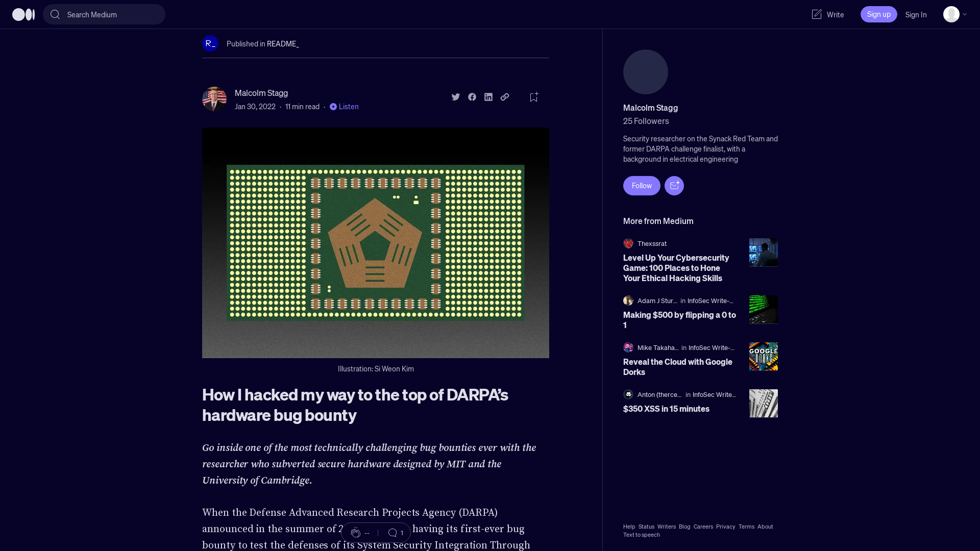Open the Text to speech footer link
This screenshot has height=551, width=980.
tap(642, 535)
